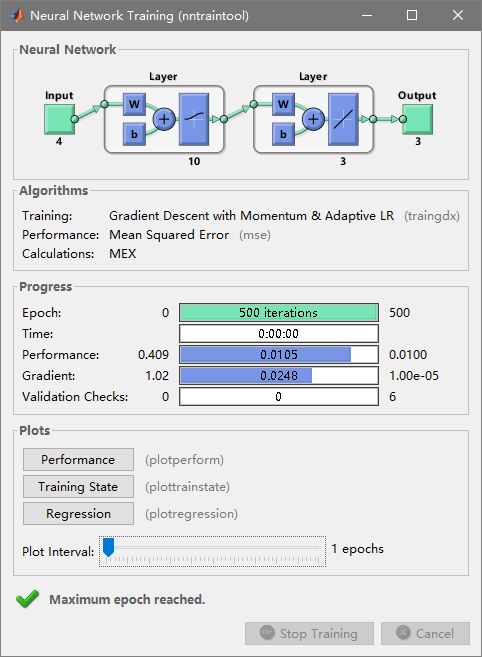482x657 pixels.
Task: Select the hidden layer W weight block
Action: pos(134,104)
